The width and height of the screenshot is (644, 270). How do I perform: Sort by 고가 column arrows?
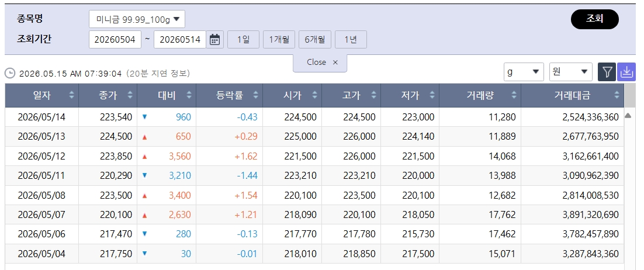click(x=373, y=95)
